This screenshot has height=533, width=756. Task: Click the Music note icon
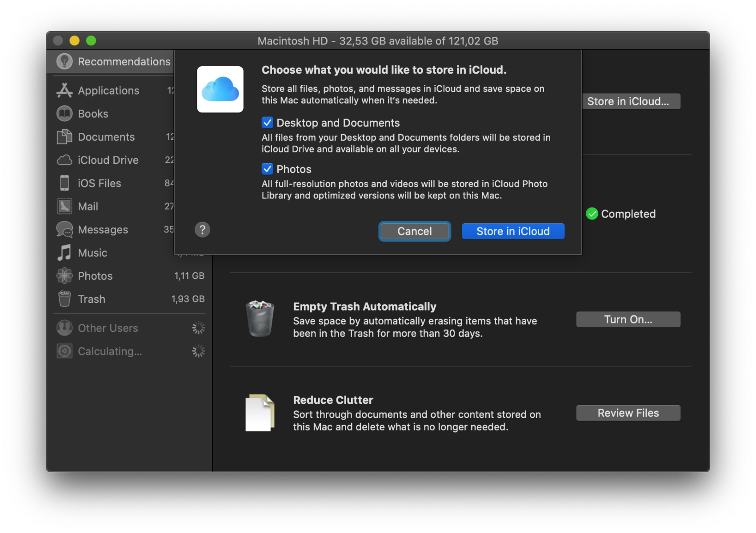64,253
